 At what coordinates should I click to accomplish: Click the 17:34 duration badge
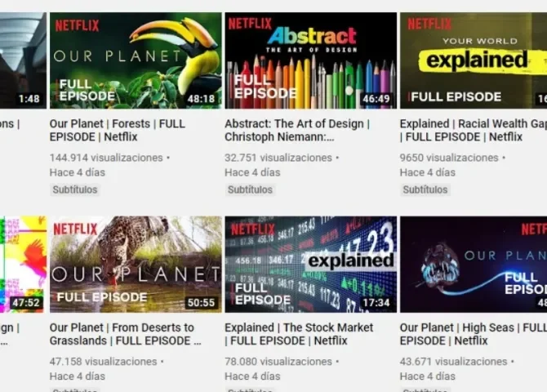(x=376, y=302)
